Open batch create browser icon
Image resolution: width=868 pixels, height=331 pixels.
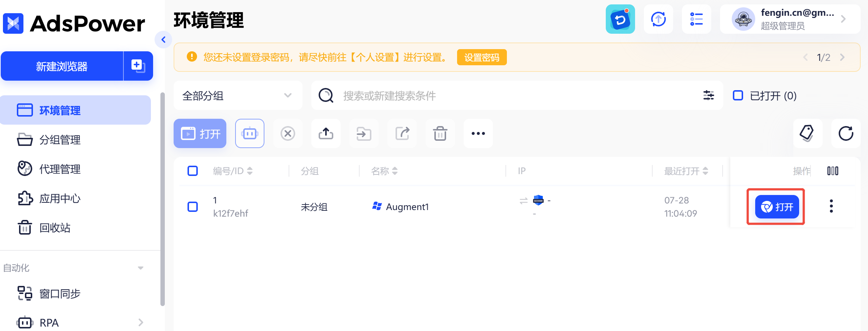(138, 66)
